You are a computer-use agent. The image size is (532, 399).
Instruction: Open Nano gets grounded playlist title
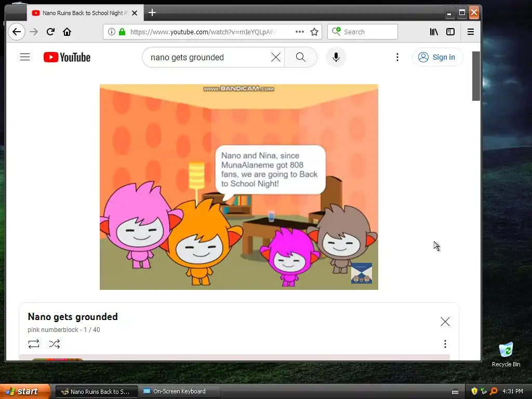click(x=73, y=317)
